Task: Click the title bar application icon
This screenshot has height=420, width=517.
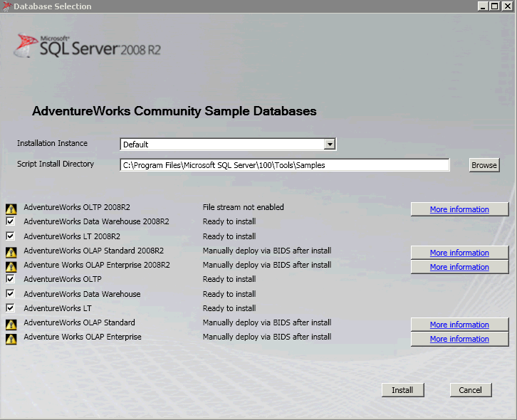Action: click(x=6, y=6)
